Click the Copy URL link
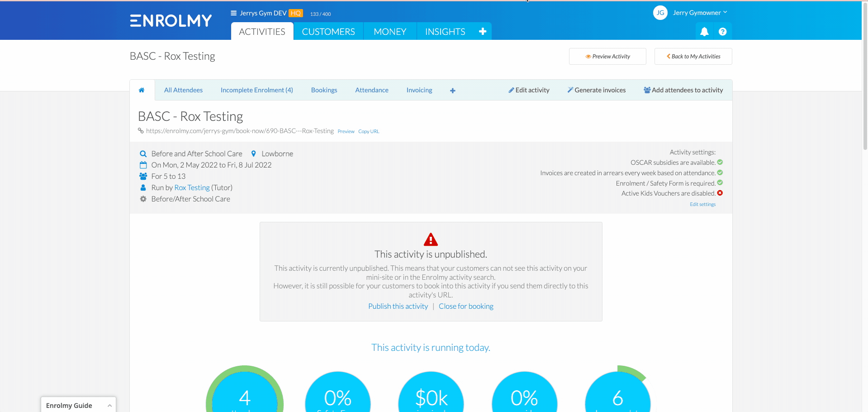Screen dimensions: 868x412 coord(369,131)
